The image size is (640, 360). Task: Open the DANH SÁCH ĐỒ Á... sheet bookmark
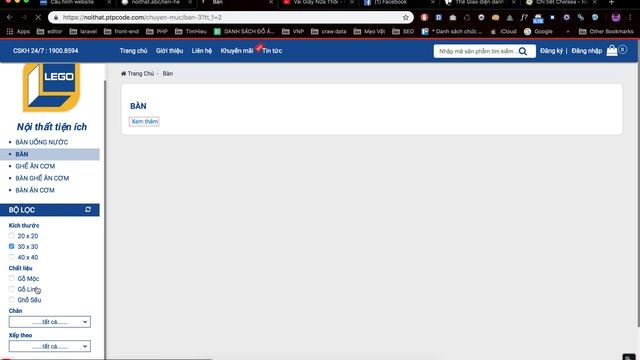click(x=244, y=31)
